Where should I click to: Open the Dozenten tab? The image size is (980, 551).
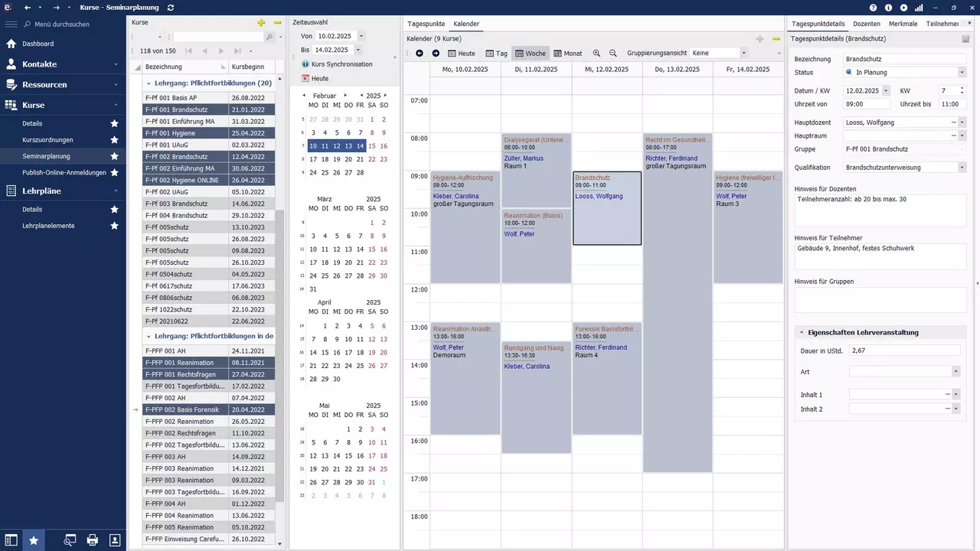click(867, 24)
